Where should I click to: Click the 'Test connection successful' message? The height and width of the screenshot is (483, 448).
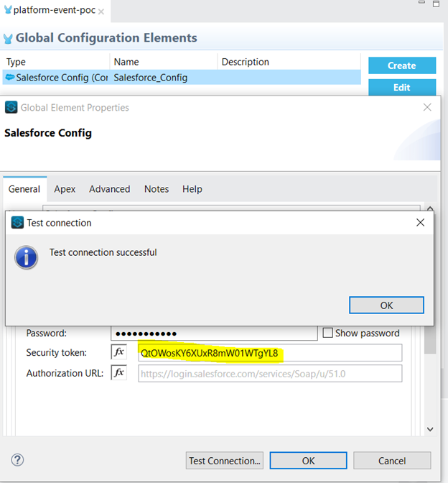[x=103, y=252]
